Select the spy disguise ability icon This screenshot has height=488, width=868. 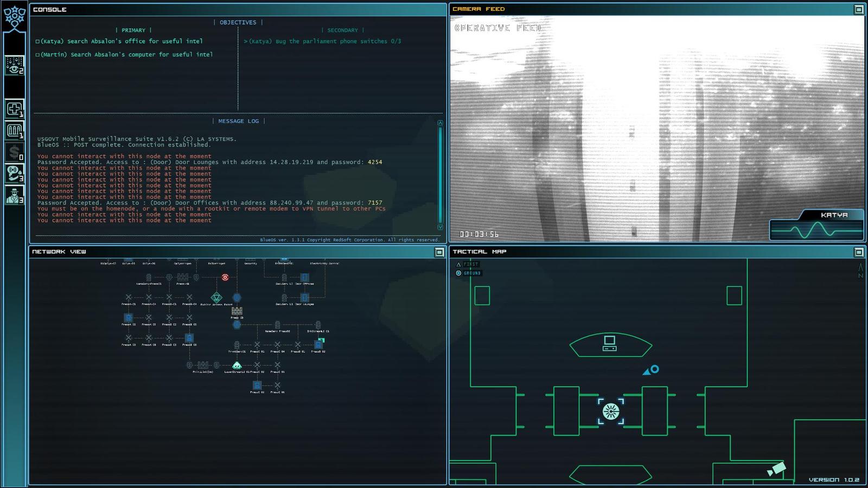pos(14,195)
